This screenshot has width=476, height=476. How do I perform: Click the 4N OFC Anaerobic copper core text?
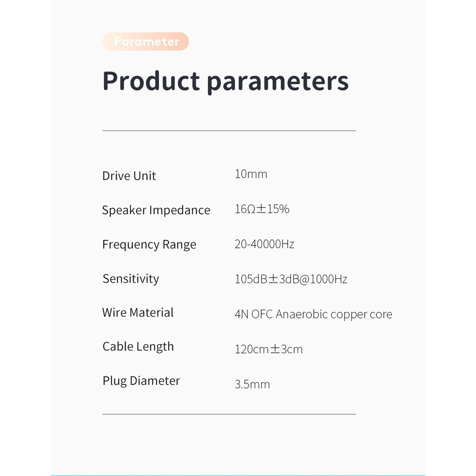pos(313,314)
